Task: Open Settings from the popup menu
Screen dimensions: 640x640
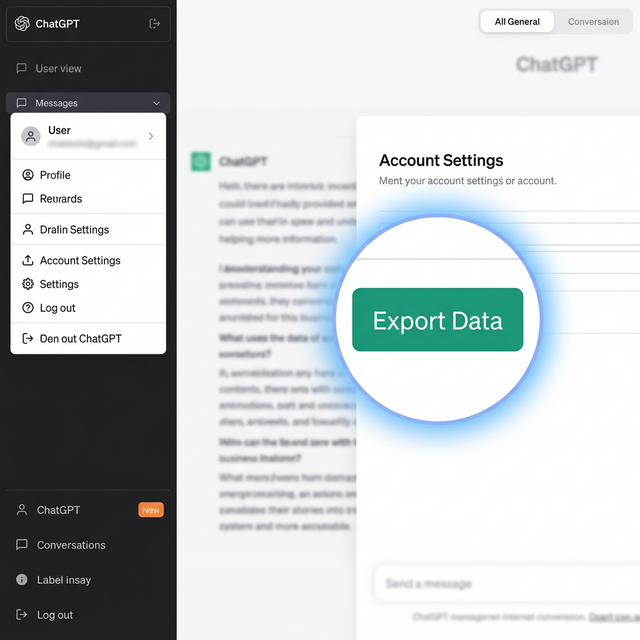Action: pyautogui.click(x=88, y=284)
